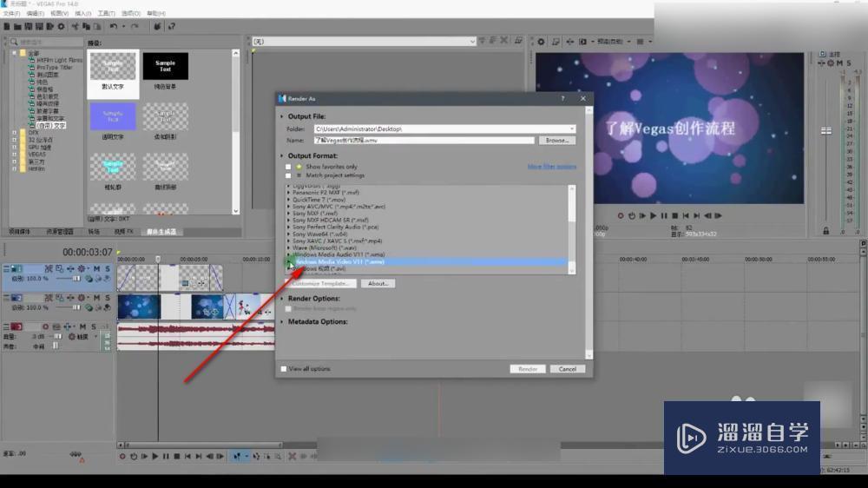Screen dimensions: 868x488
Task: Click the About... button
Action: point(378,284)
